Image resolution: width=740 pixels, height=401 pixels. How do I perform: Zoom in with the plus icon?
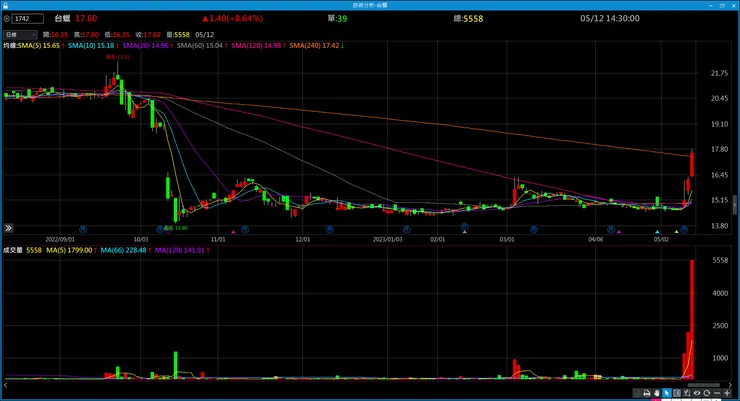click(x=727, y=393)
